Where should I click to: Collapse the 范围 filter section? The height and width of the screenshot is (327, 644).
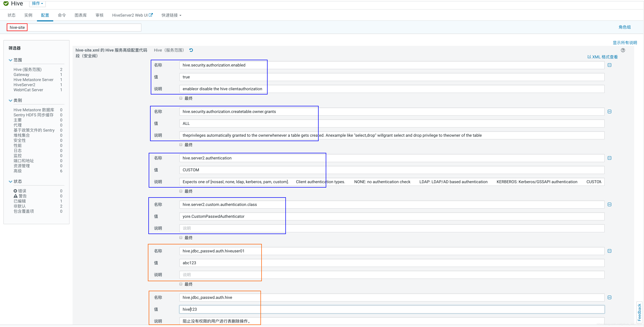click(x=11, y=60)
